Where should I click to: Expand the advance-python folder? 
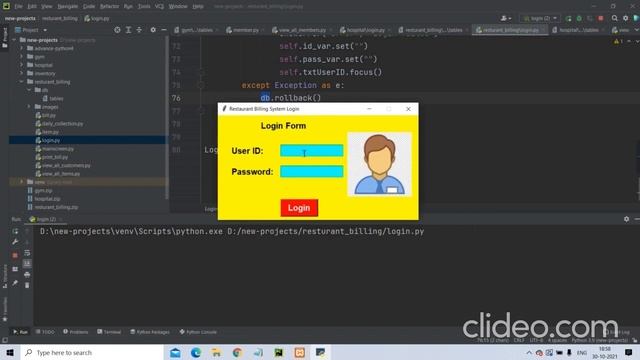click(x=22, y=48)
